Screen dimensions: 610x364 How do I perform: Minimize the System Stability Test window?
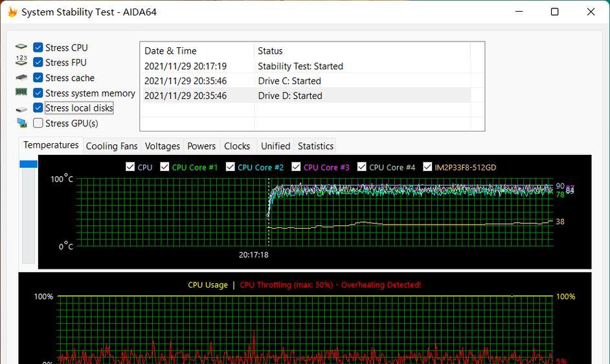[x=519, y=12]
